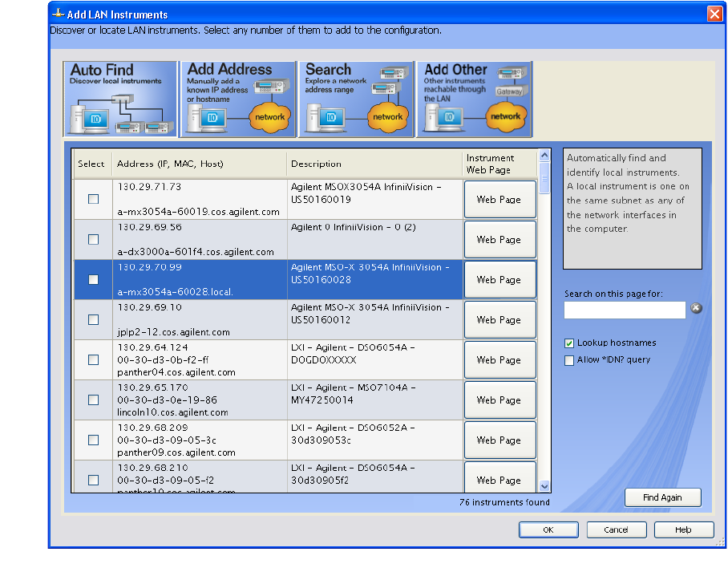Open Web Page for 130.29.64.124

click(x=500, y=359)
